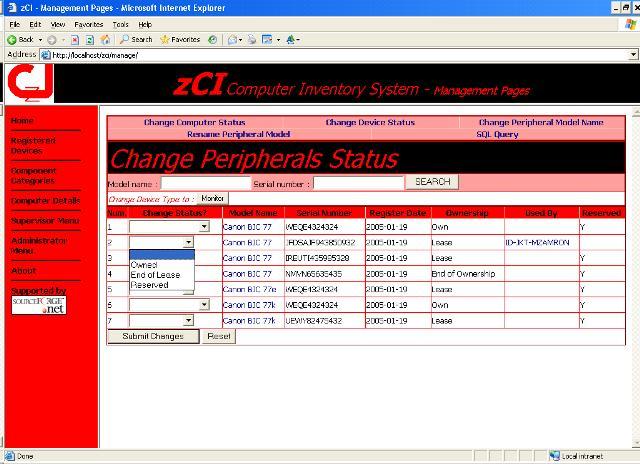The width and height of the screenshot is (640, 464).
Task: Open the Favorites menu
Action: click(88, 23)
